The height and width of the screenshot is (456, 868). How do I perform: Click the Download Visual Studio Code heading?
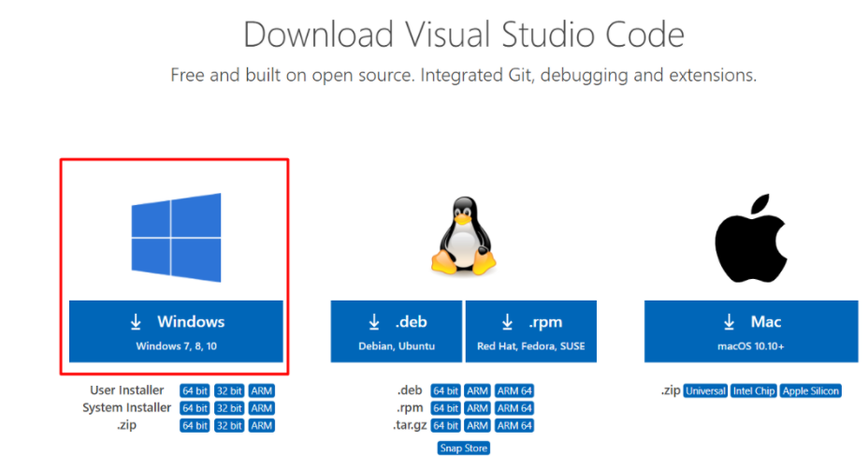click(x=464, y=35)
